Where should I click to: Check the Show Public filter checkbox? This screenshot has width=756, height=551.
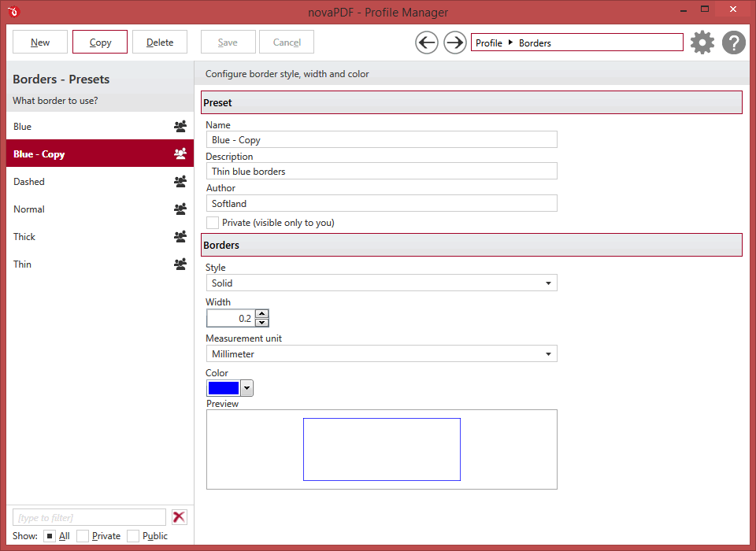pyautogui.click(x=133, y=536)
